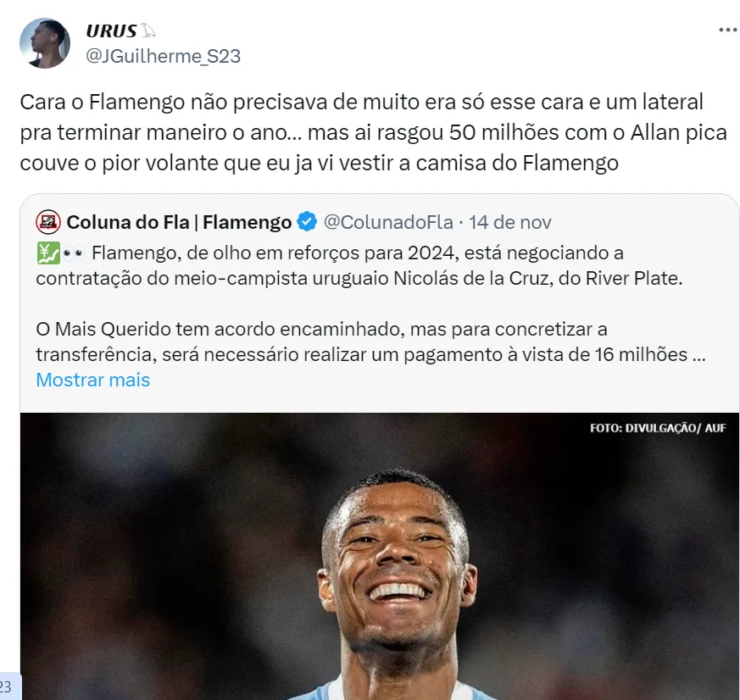Click the FOTO: DIVULGAÇÃO/ AUF credit text

[658, 428]
